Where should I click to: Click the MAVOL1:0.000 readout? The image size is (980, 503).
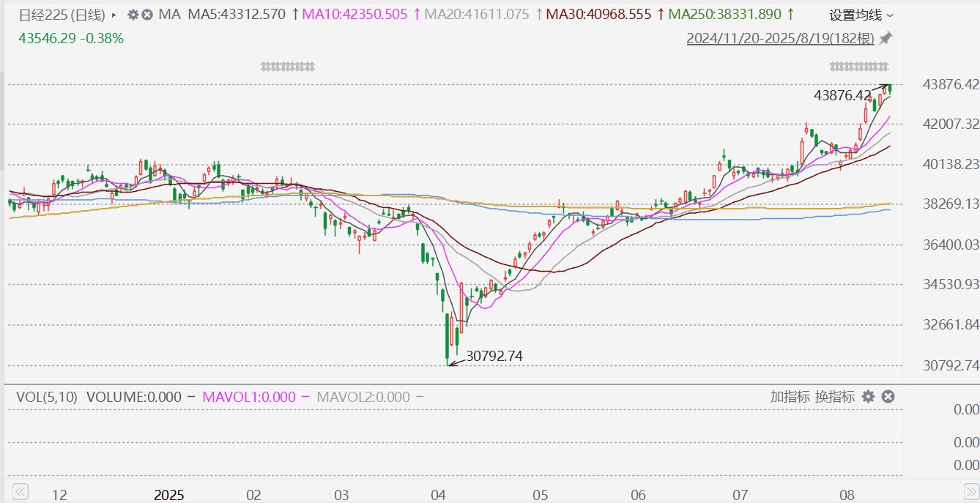click(x=249, y=397)
